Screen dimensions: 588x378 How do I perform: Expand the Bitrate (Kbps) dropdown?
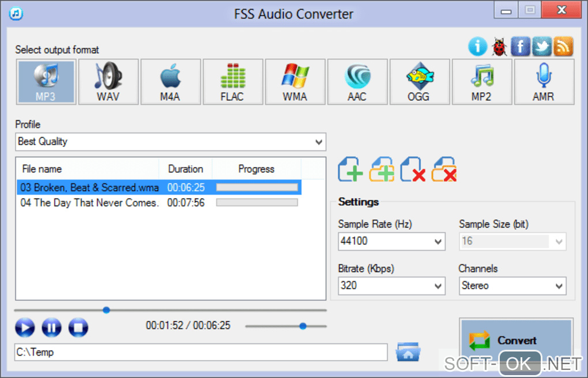coord(391,286)
